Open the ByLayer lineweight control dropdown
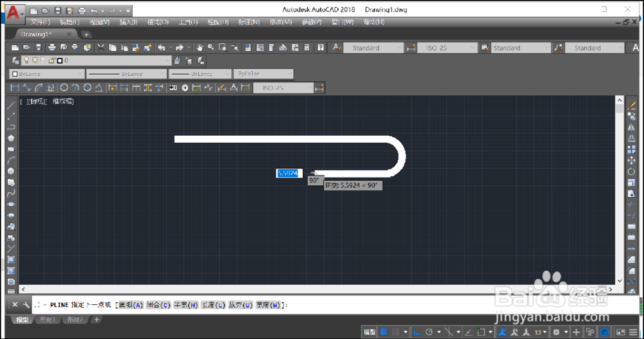Image resolution: width=644 pixels, height=339 pixels. pyautogui.click(x=200, y=74)
